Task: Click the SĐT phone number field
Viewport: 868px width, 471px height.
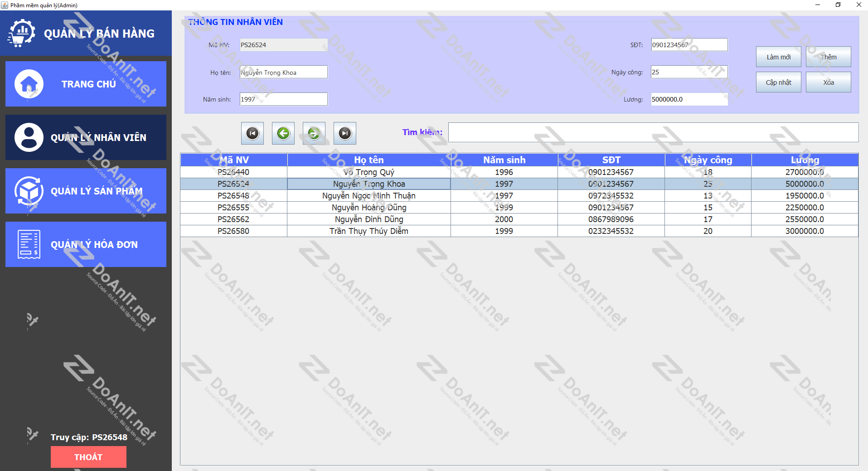Action: [689, 45]
